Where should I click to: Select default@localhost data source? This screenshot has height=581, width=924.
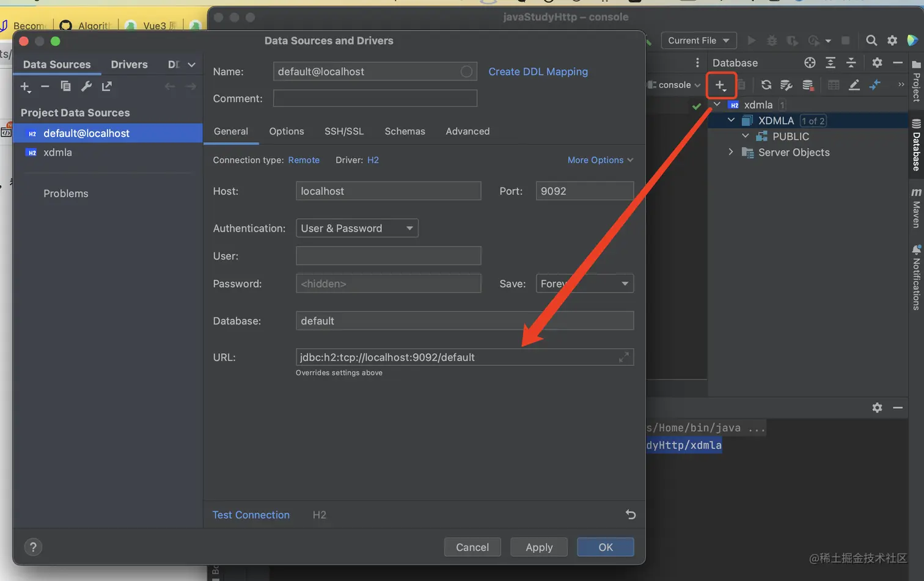108,133
